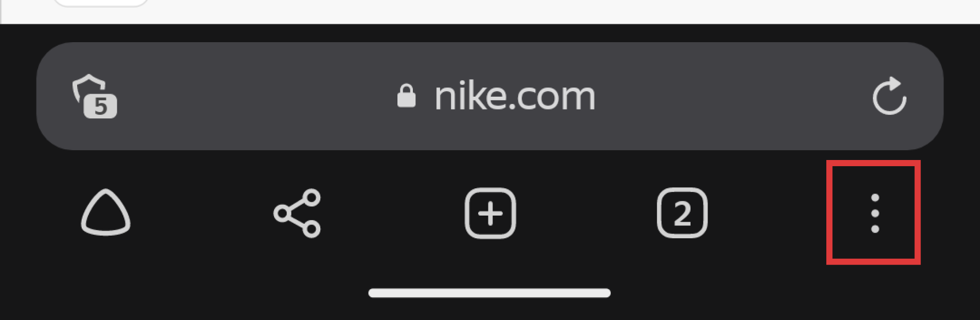The height and width of the screenshot is (320, 980).
Task: Launch the triangular Alice voice assistant
Action: coord(105,212)
